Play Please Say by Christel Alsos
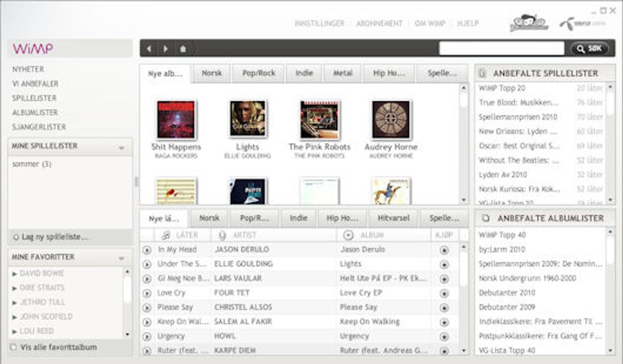This screenshot has width=623, height=364. [147, 308]
